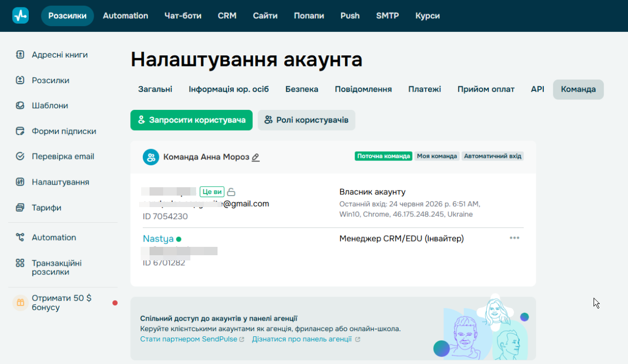
Task: Go to the CRM section
Action: pos(227,16)
